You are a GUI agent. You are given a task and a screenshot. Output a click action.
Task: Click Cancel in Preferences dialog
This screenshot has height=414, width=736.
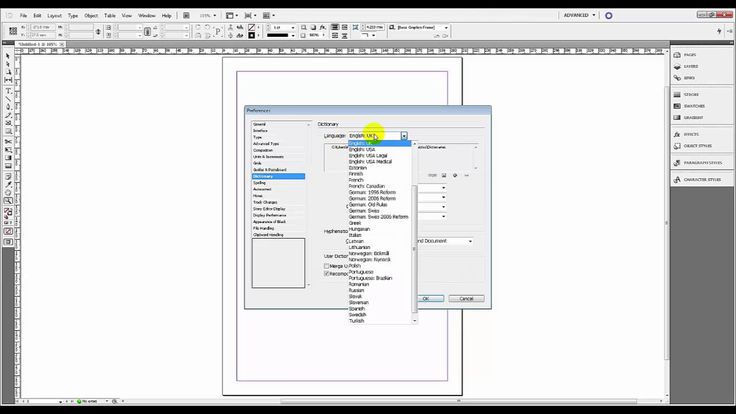466,299
